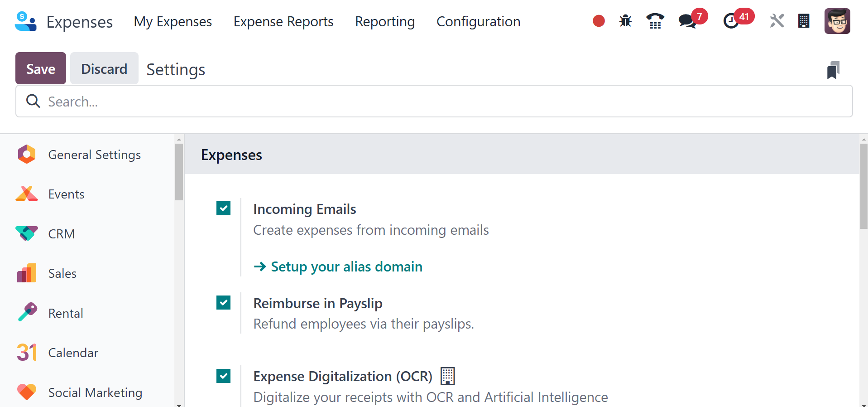
Task: Open the VoIP phone dialer icon
Action: 655,21
